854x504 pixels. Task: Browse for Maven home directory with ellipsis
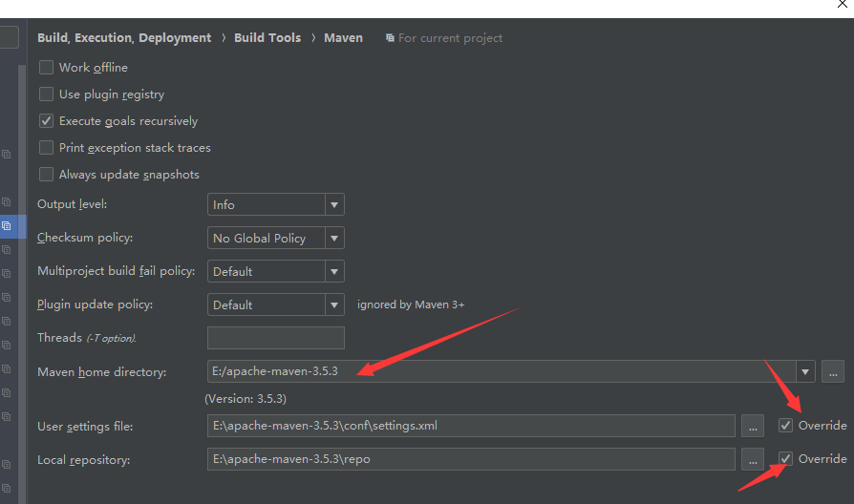tap(833, 371)
